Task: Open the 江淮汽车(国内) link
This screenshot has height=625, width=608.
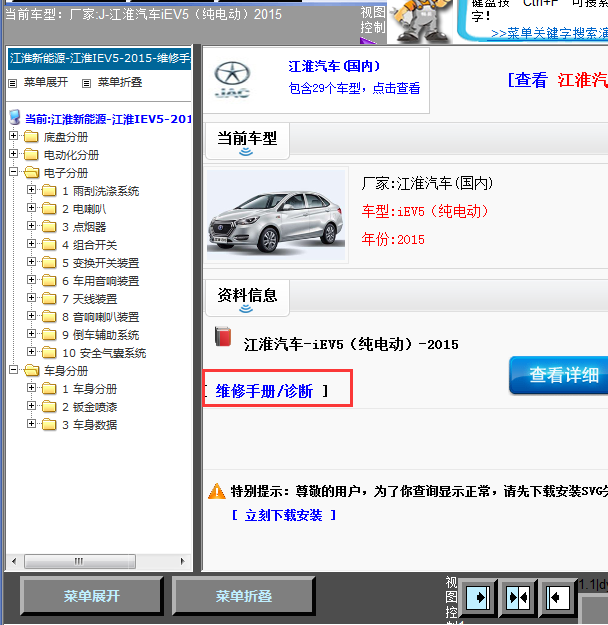Action: click(334, 66)
